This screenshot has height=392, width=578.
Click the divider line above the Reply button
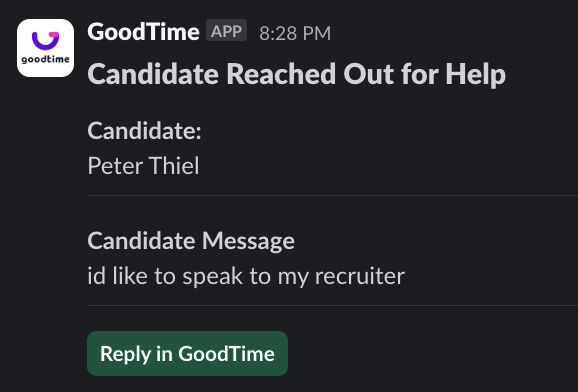(x=332, y=305)
